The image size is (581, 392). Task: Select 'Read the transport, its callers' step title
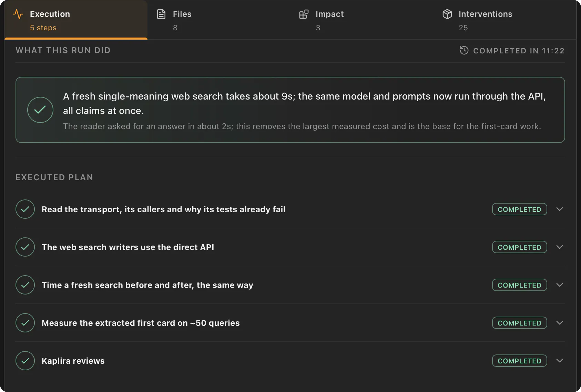coord(163,209)
